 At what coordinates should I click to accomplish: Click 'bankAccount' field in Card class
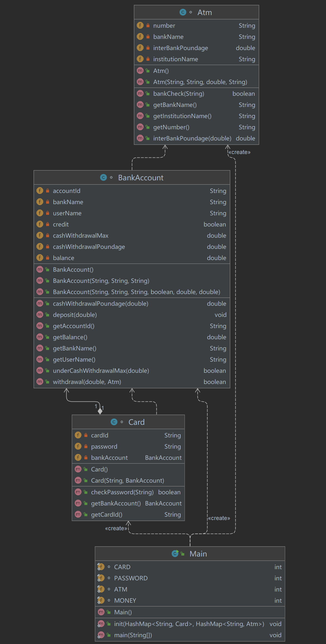109,458
